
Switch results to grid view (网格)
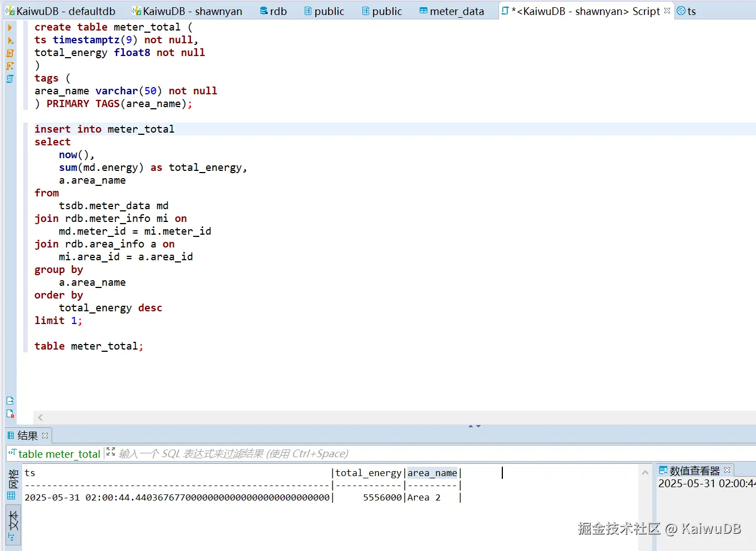13,484
